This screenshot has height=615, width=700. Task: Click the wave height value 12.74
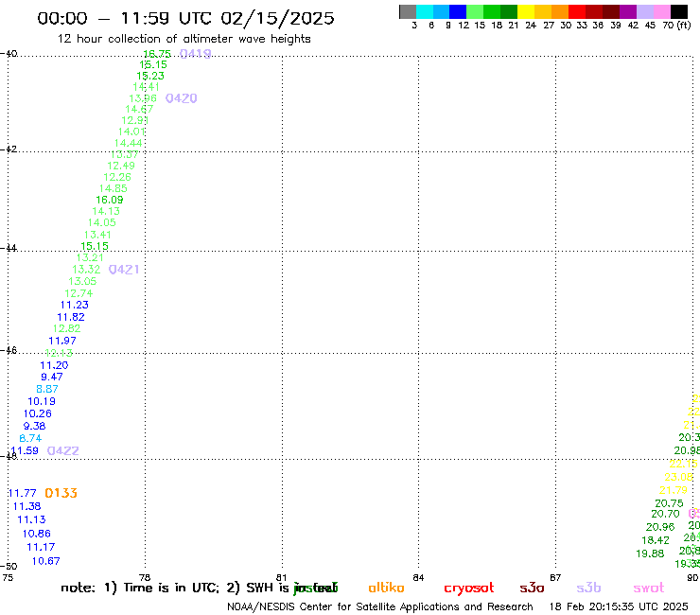pos(79,293)
